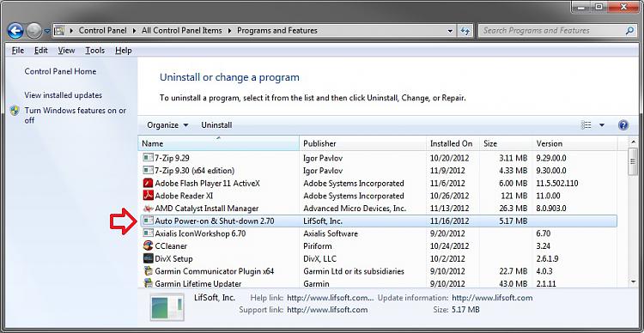
Task: Select the 7-Zip 9.29 program name
Action: [x=172, y=158]
